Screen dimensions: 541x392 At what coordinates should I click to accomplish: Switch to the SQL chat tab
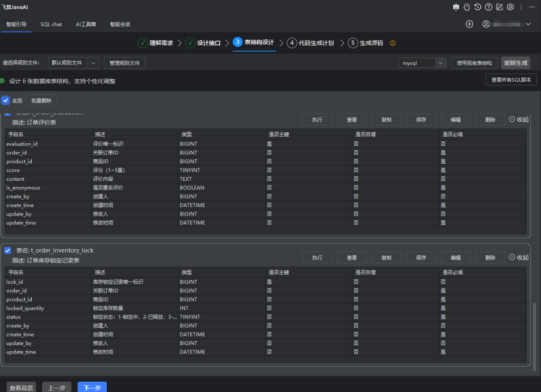click(51, 24)
